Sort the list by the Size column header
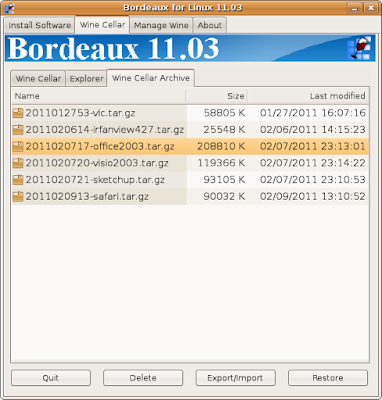The width and height of the screenshot is (382, 400). click(x=216, y=96)
